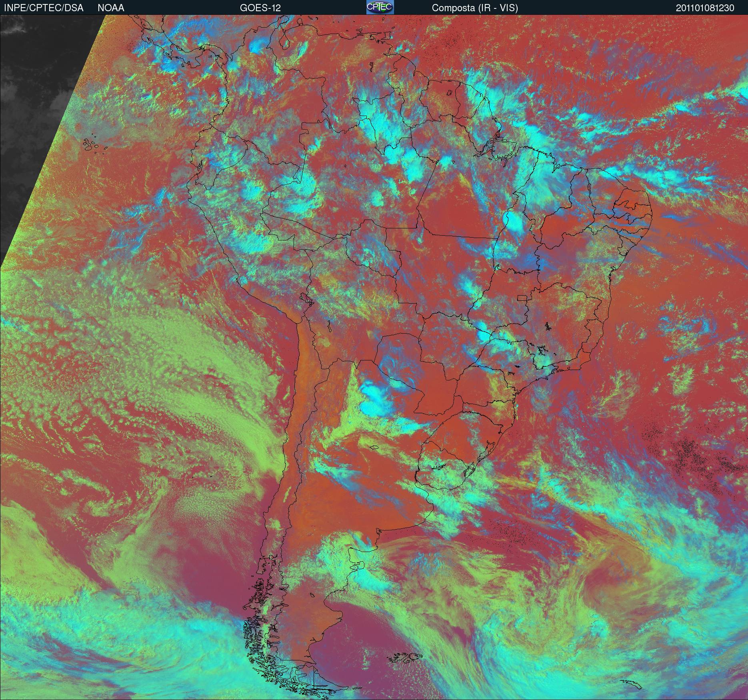
Task: Select the 'Composta (IR - VIS)' title
Action: 475,8
